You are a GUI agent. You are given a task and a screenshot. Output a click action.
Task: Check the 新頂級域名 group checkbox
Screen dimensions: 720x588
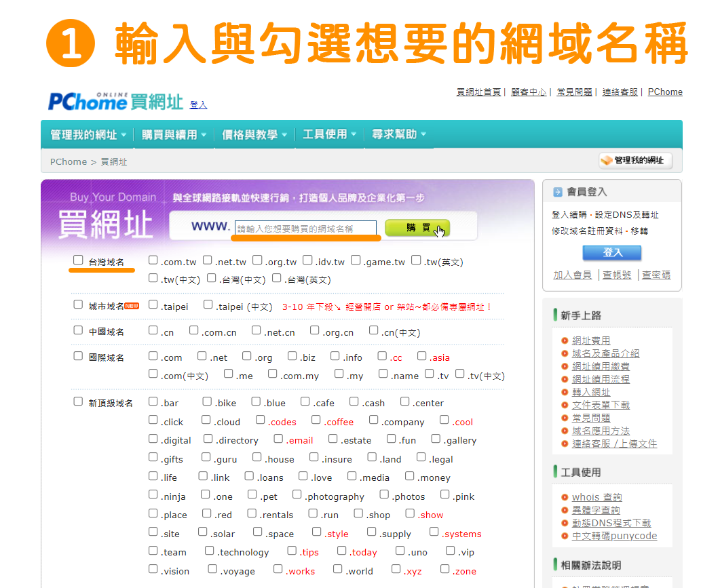click(78, 401)
